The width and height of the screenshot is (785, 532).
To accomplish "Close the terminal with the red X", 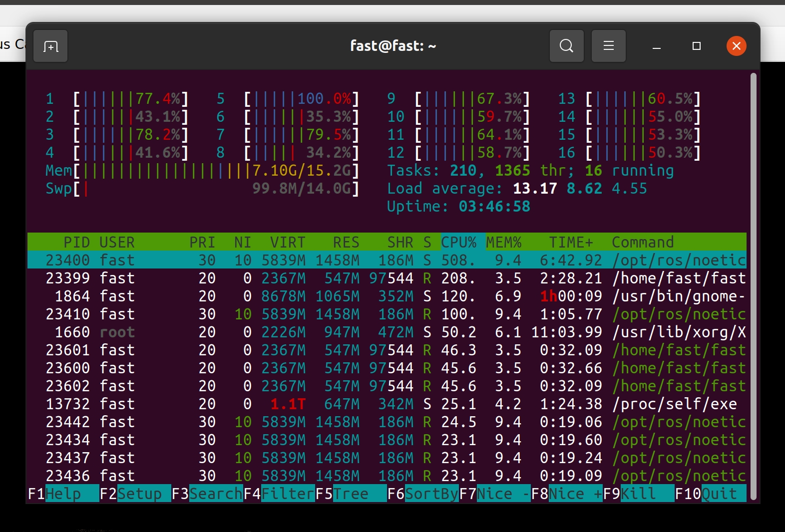I will coord(737,46).
